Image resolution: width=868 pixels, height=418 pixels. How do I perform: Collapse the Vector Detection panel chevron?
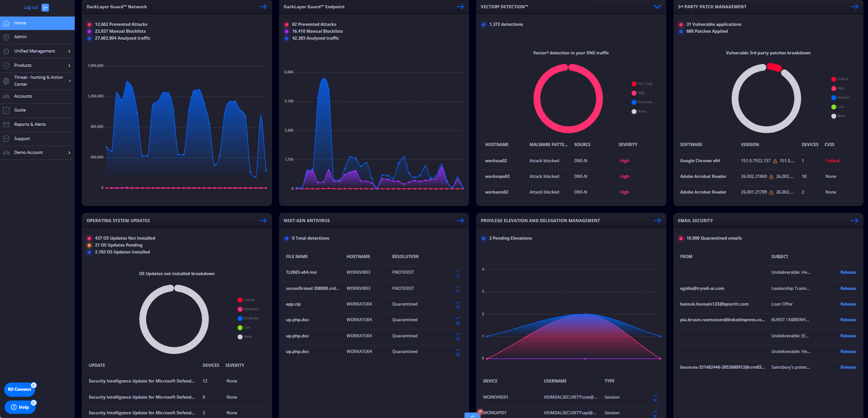(x=657, y=7)
